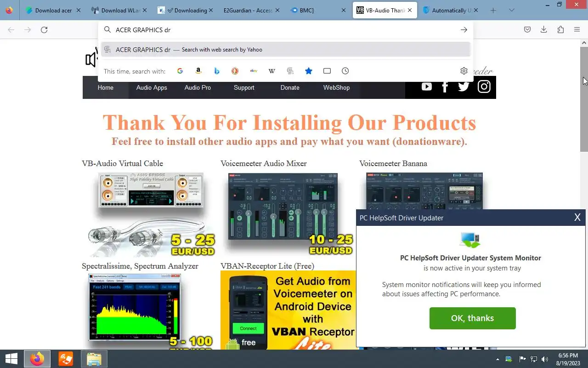
Task: Close the VB-Audio Thank tab
Action: point(410,10)
